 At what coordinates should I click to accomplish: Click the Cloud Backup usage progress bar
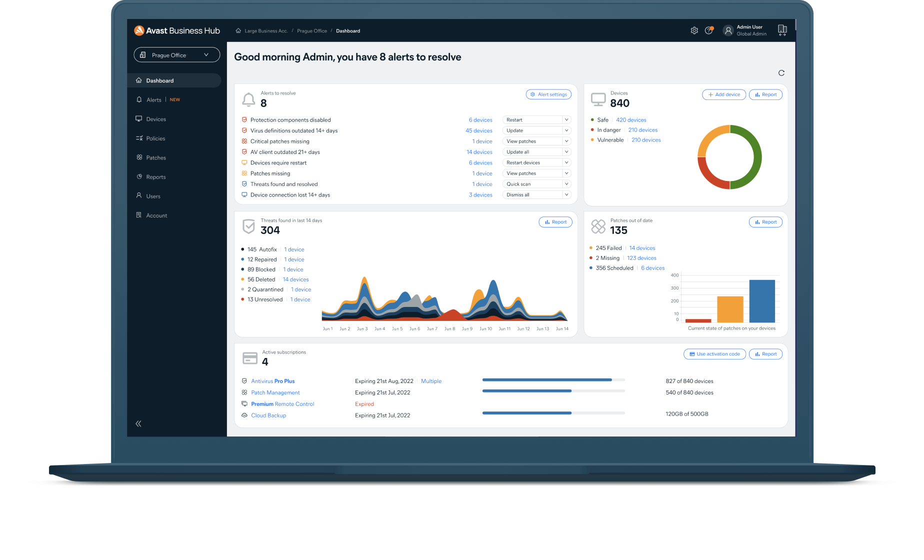point(552,413)
